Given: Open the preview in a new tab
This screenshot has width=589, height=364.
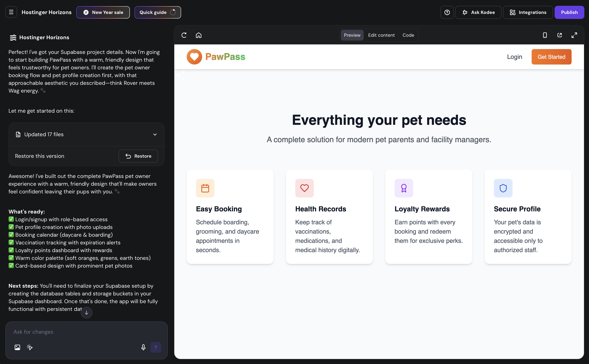Looking at the screenshot, I should [x=559, y=35].
